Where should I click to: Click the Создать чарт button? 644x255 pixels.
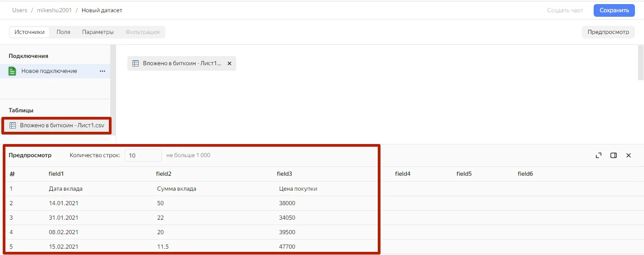[x=565, y=10]
